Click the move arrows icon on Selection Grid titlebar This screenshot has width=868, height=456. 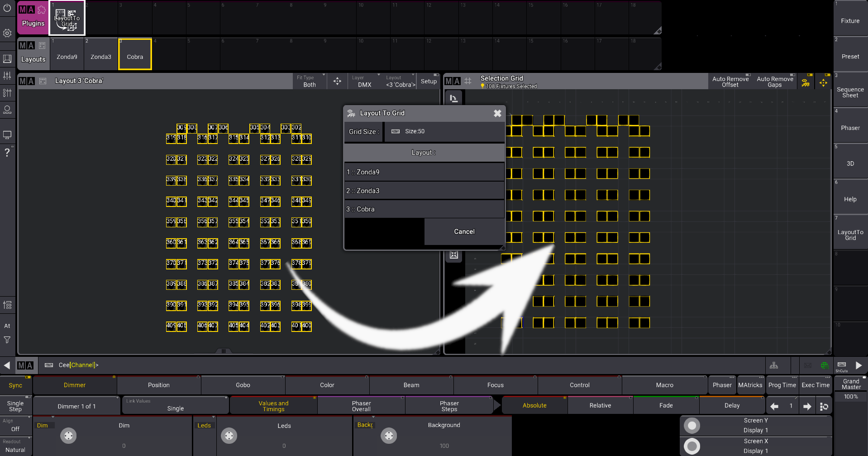pyautogui.click(x=824, y=82)
